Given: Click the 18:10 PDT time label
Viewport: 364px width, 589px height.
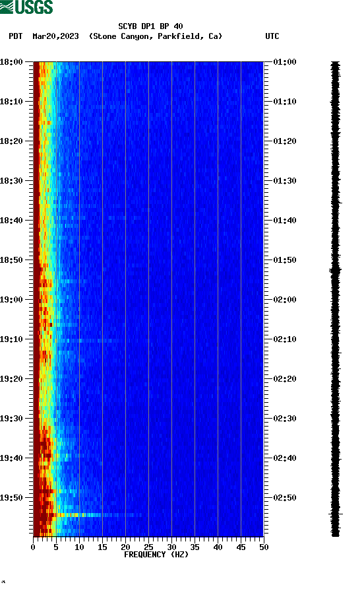Looking at the screenshot, I should click(11, 102).
